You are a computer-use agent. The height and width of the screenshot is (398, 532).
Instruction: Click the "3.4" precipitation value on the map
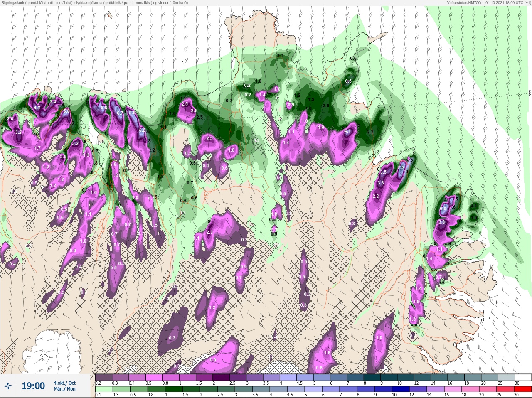(x=53, y=102)
